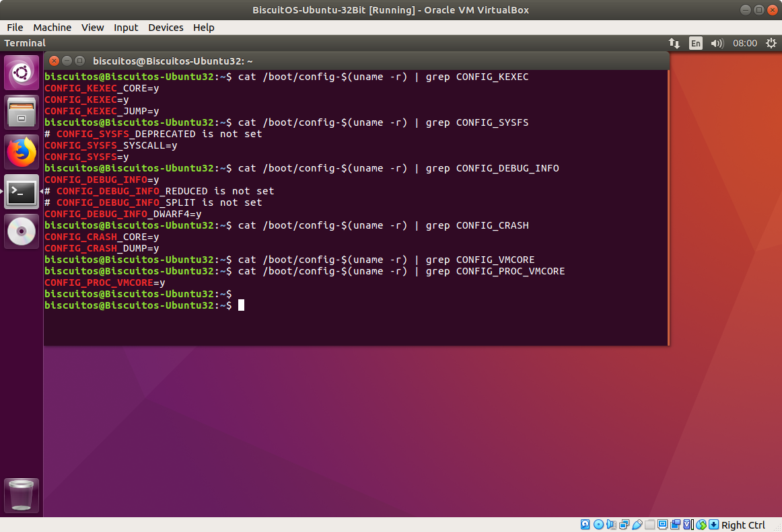The image size is (782, 532).
Task: Expand the Ubuntu network connections indicator
Action: [x=674, y=43]
